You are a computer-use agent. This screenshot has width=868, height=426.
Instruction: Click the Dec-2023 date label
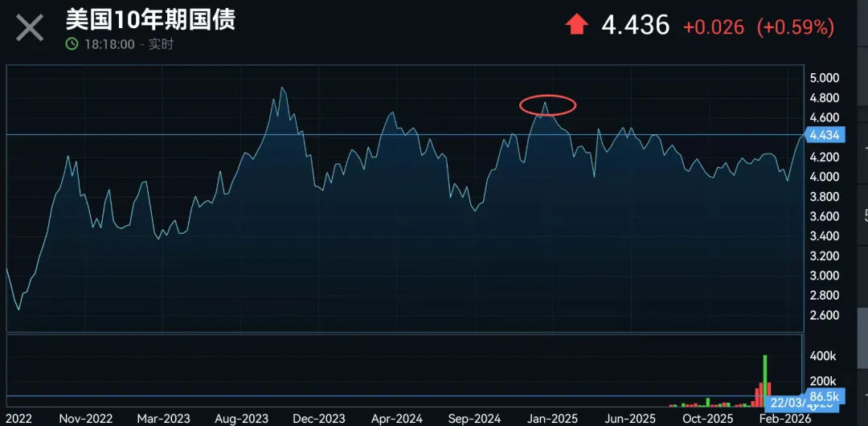click(x=319, y=418)
